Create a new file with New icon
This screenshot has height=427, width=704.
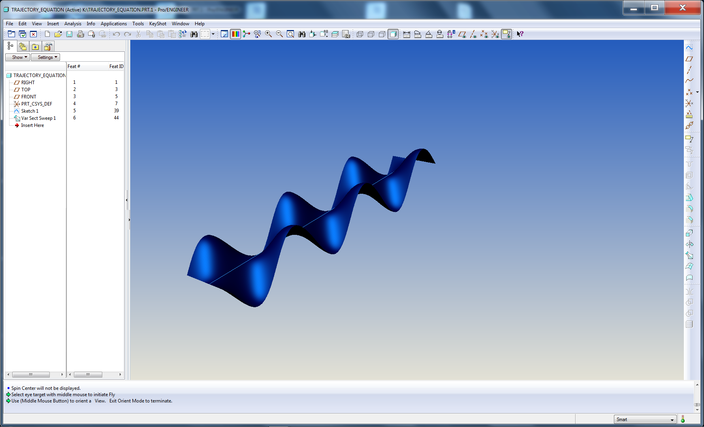pos(47,34)
